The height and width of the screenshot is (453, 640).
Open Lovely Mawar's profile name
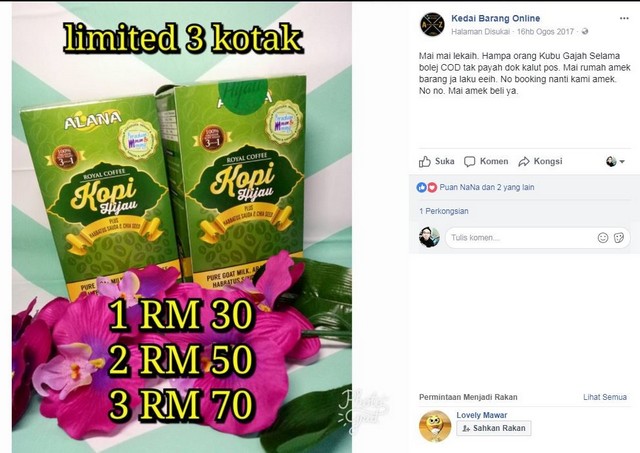[482, 415]
